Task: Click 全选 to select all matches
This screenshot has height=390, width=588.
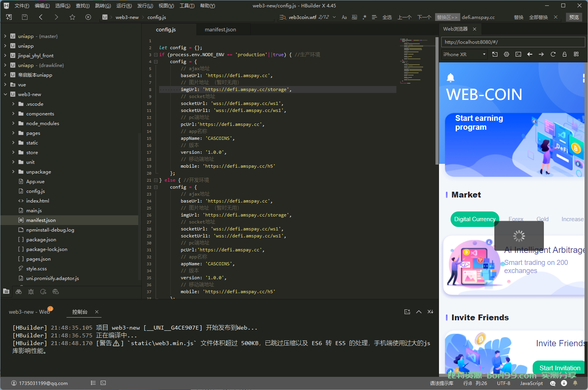Action: tap(387, 17)
